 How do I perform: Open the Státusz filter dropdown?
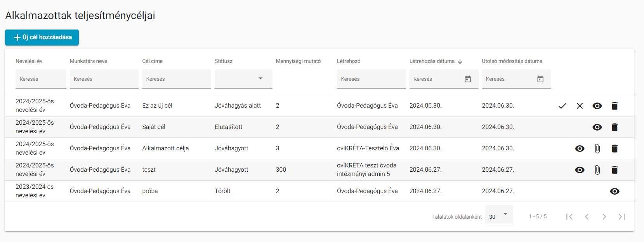click(243, 79)
